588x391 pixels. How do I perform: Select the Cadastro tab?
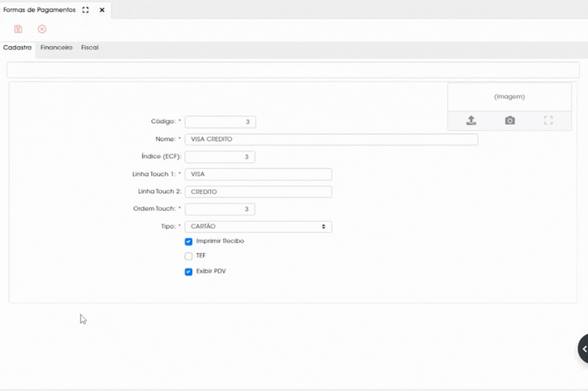click(x=17, y=48)
